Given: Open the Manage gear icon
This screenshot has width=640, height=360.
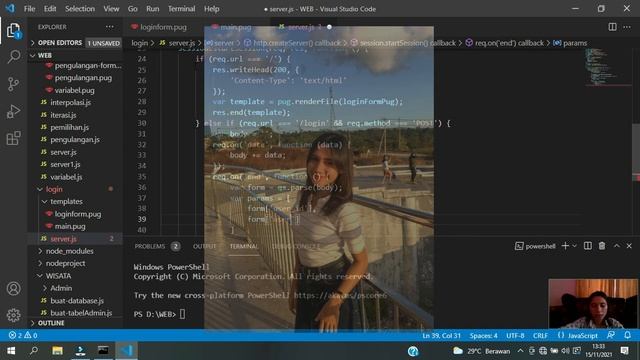Looking at the screenshot, I should 13,315.
